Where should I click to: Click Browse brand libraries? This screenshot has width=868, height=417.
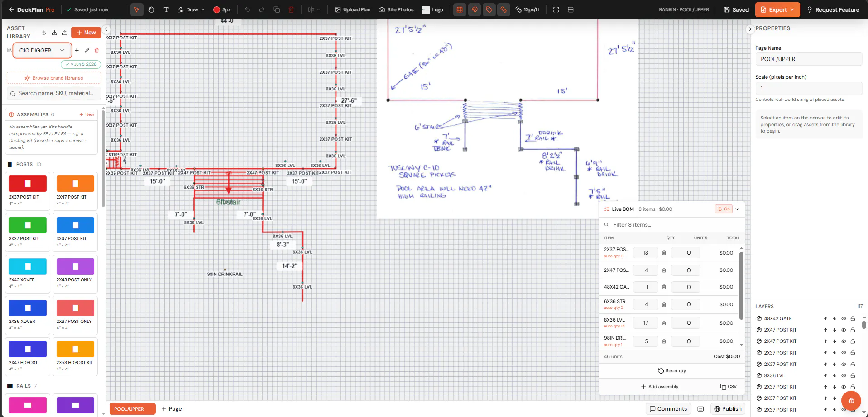click(54, 78)
